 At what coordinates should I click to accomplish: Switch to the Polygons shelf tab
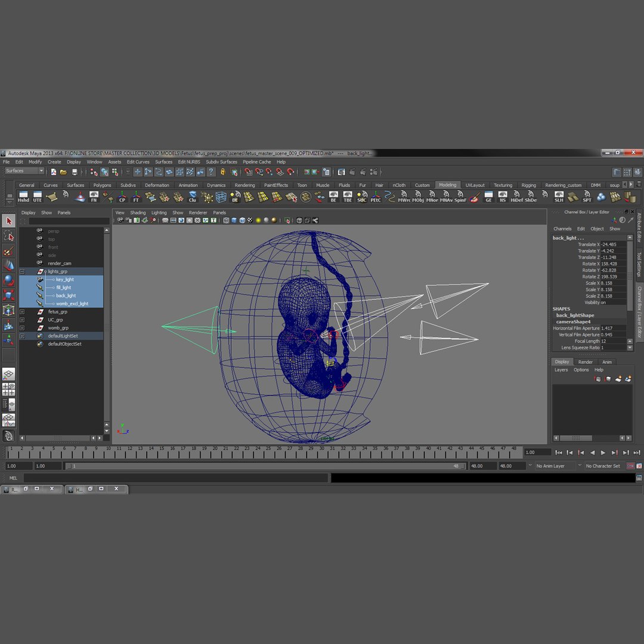point(103,185)
